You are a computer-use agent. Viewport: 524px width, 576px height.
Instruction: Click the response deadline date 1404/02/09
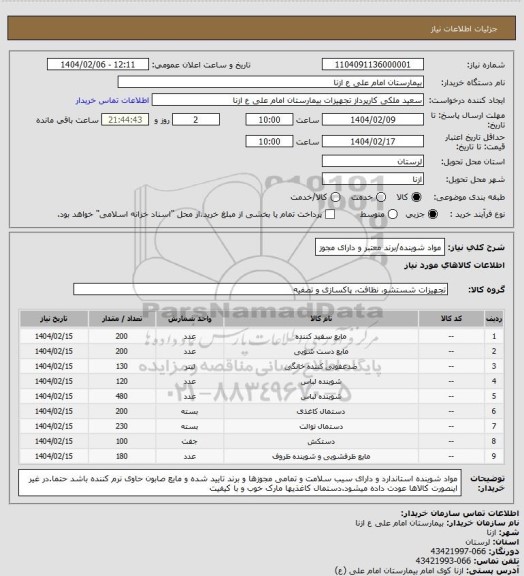point(373,120)
